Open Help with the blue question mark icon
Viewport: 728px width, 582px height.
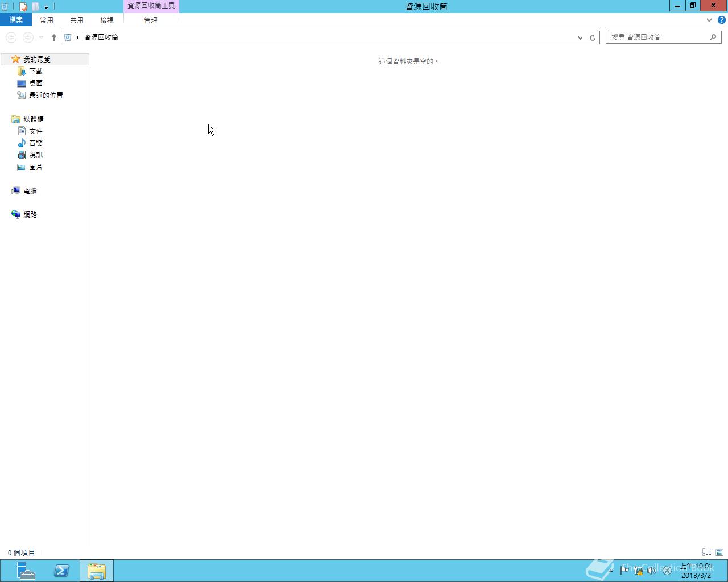click(721, 20)
